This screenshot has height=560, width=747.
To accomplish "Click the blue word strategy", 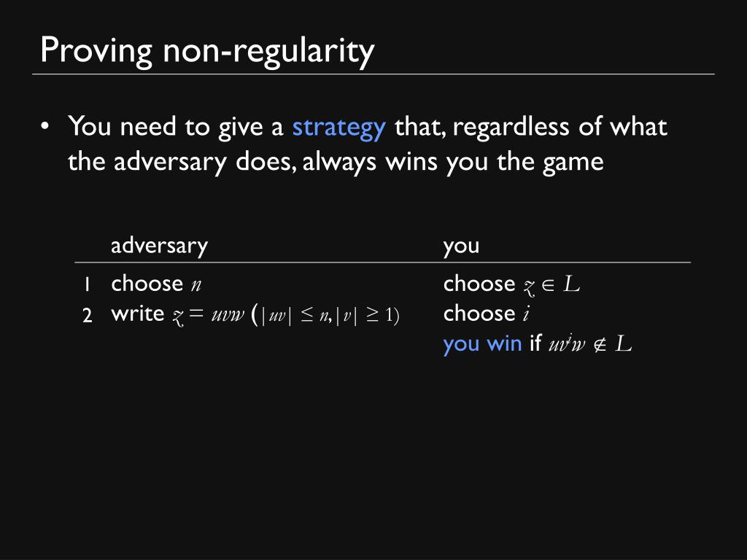I will tap(338, 128).
